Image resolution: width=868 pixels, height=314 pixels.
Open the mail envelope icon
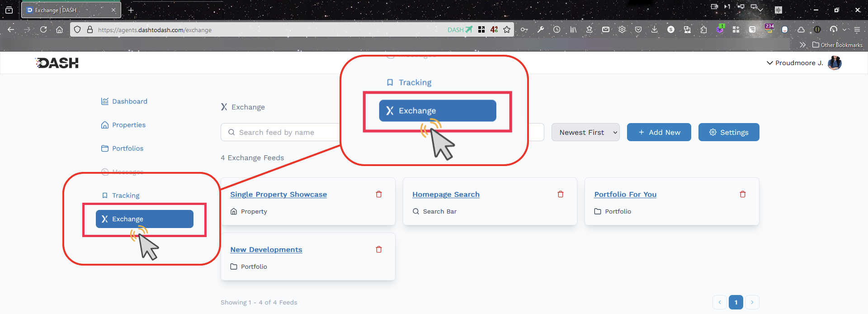[606, 29]
